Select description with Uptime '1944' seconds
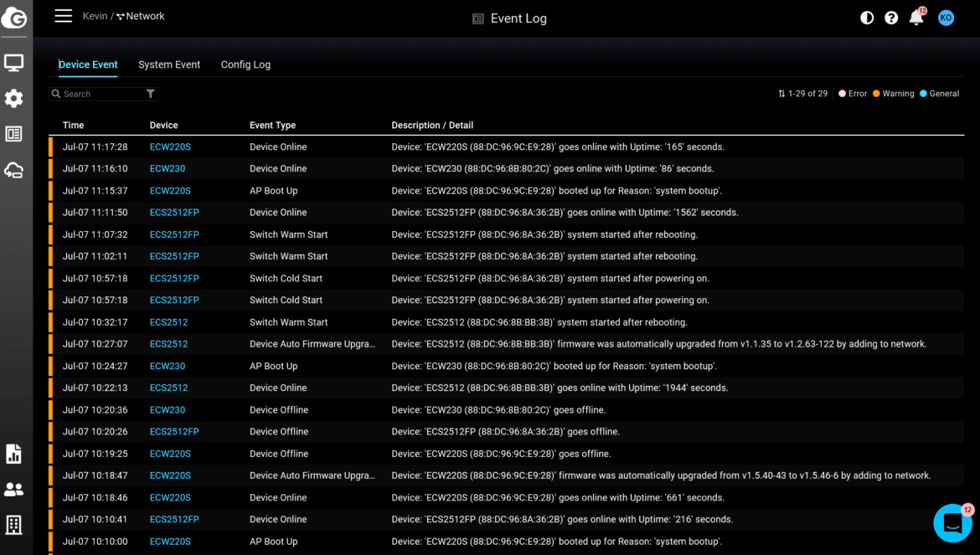Viewport: 980px width, 555px height. 560,388
